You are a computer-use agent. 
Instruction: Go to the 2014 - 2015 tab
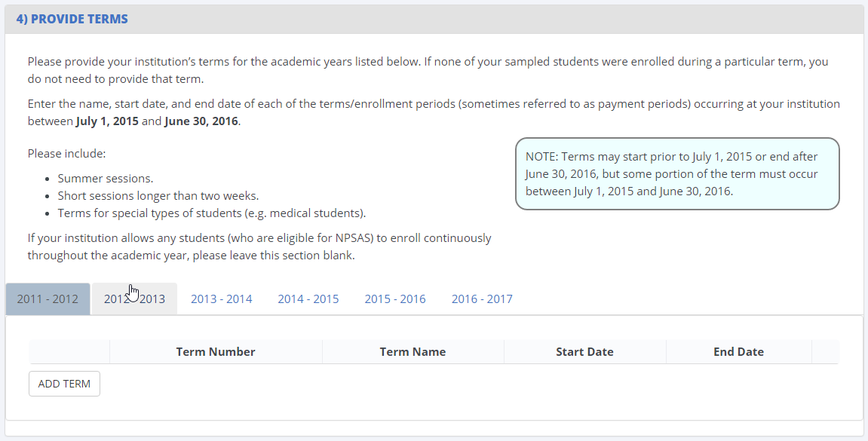308,299
